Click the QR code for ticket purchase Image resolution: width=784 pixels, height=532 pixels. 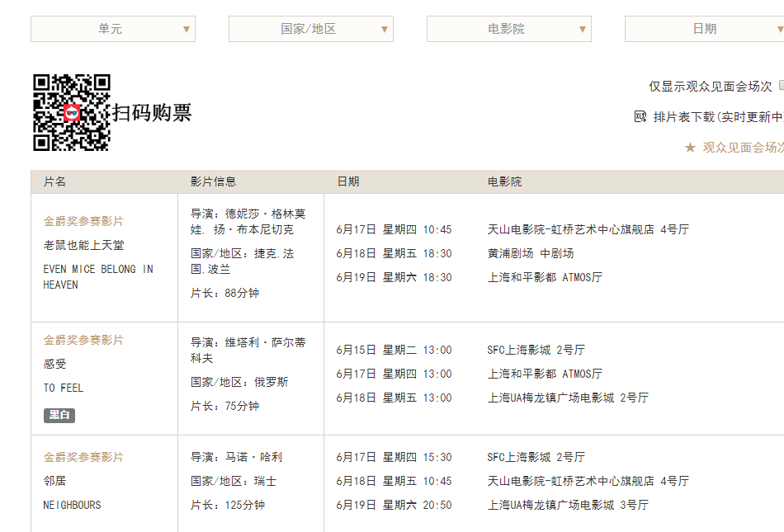tap(72, 113)
